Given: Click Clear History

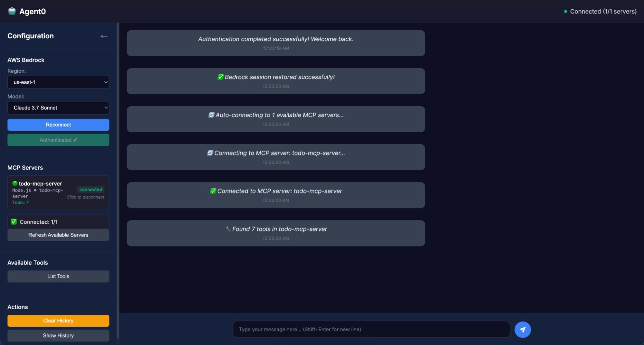Looking at the screenshot, I should (x=58, y=321).
